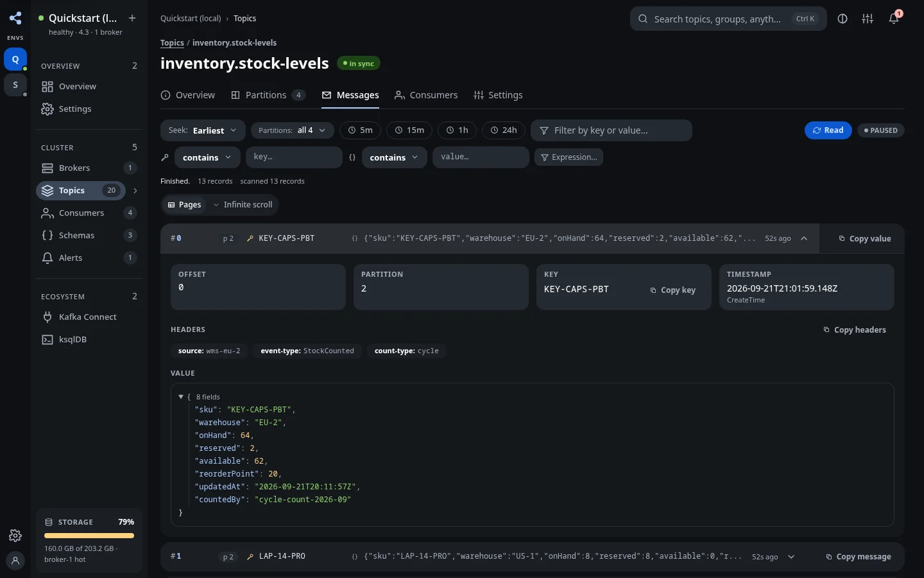Open the user profile icon

point(15,561)
